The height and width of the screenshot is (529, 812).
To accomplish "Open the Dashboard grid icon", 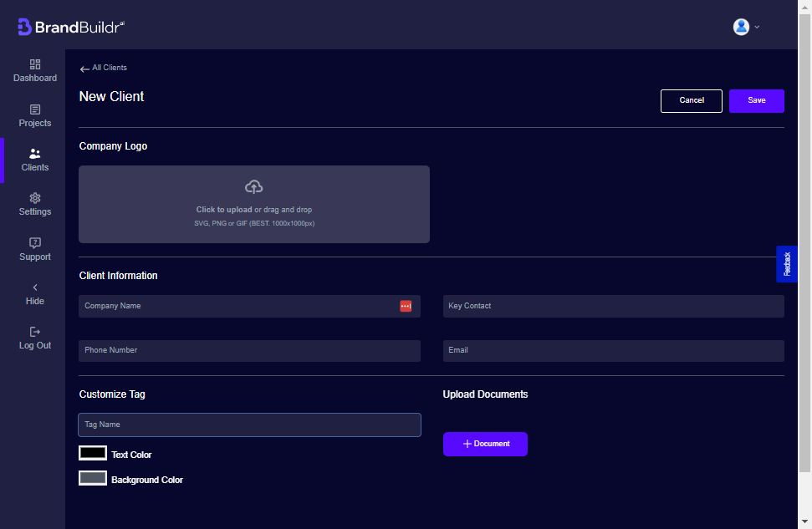I will tap(34, 64).
